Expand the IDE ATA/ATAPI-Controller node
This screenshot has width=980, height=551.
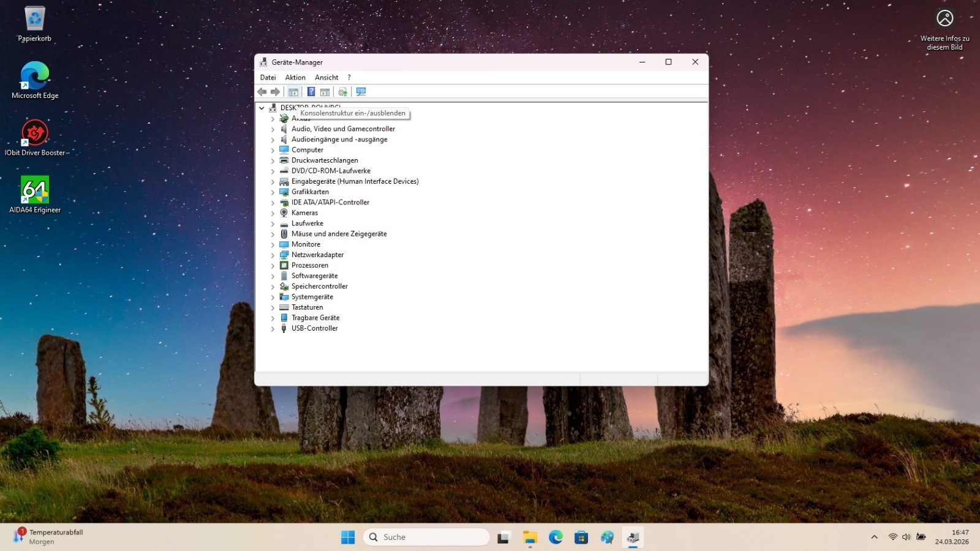273,203
